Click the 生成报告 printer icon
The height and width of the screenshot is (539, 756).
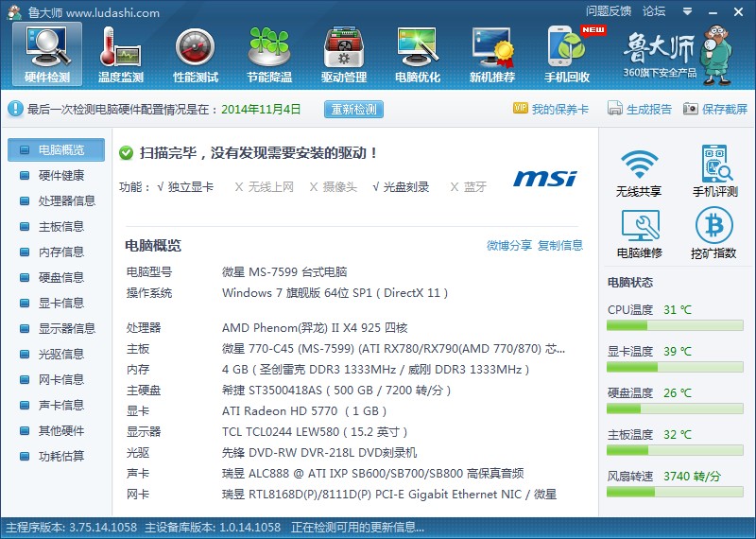point(615,109)
